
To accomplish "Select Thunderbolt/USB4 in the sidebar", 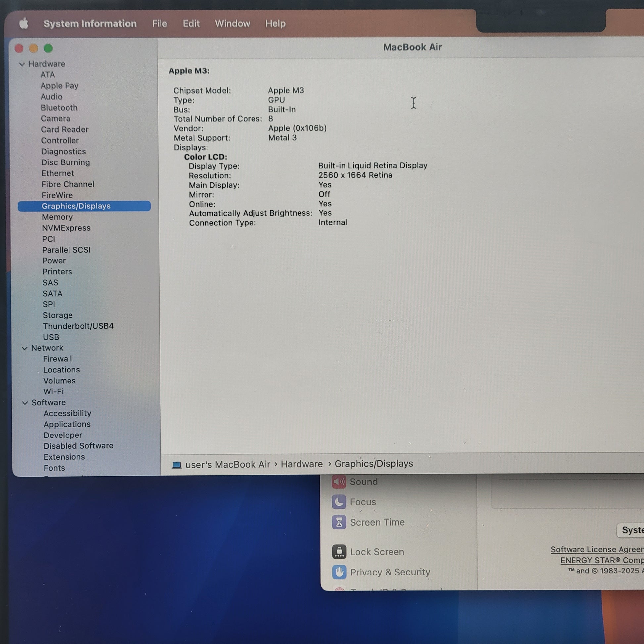I will click(x=78, y=326).
